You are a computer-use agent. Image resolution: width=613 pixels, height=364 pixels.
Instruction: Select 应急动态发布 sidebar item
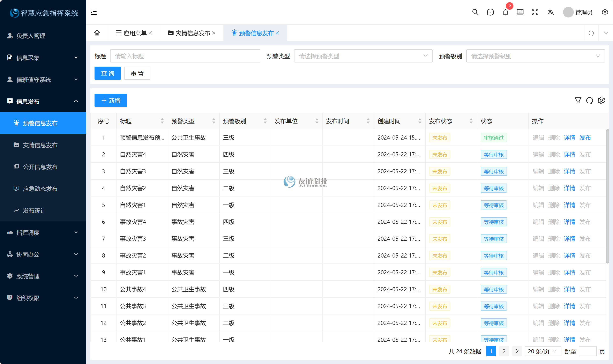[43, 189]
